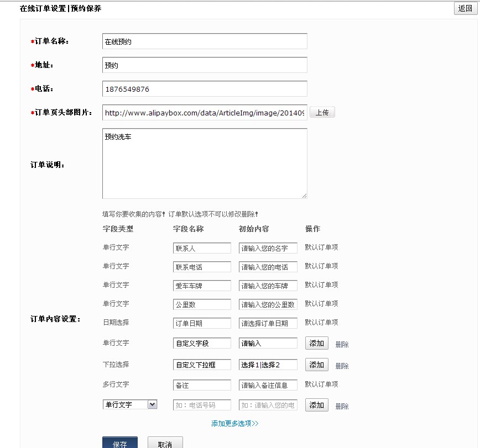Focus the 订单名称 input field

(x=205, y=41)
